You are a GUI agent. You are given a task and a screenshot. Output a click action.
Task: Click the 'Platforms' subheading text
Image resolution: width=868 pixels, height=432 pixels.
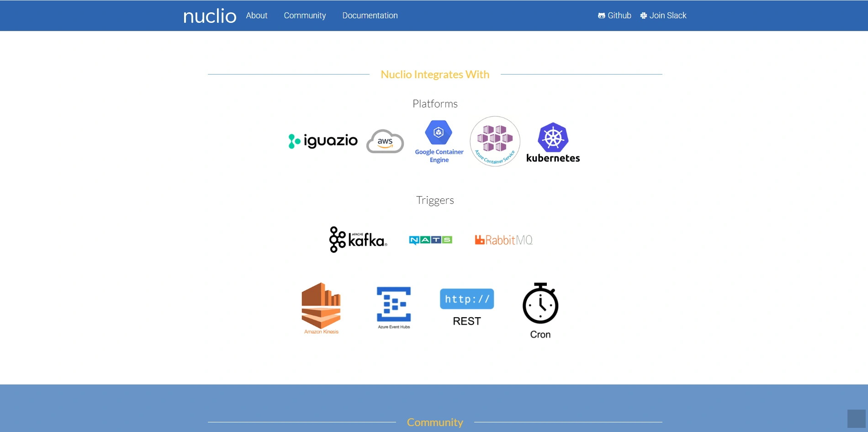click(435, 104)
